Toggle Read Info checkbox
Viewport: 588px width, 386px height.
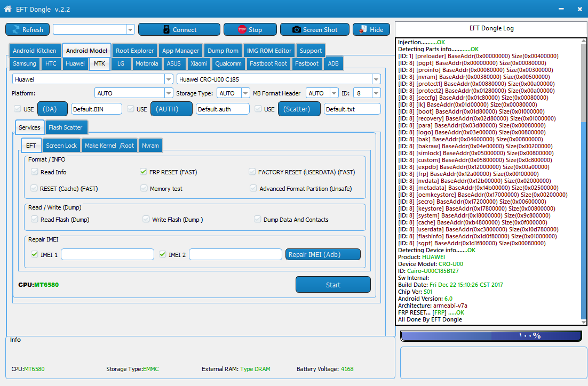35,172
